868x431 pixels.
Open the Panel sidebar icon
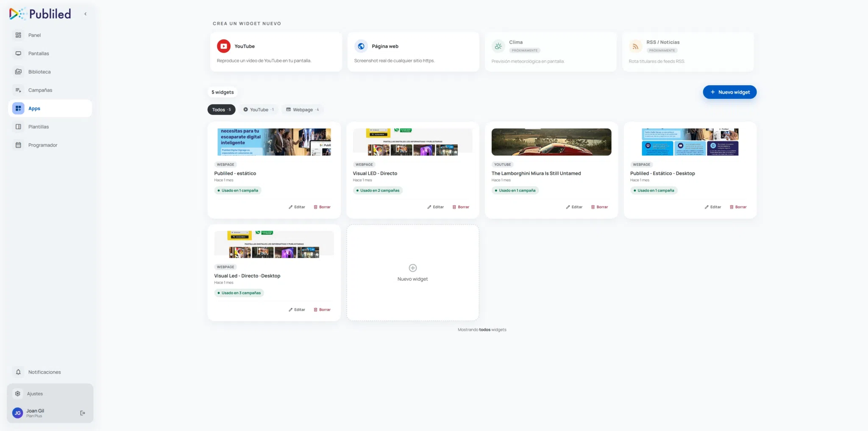coord(18,35)
